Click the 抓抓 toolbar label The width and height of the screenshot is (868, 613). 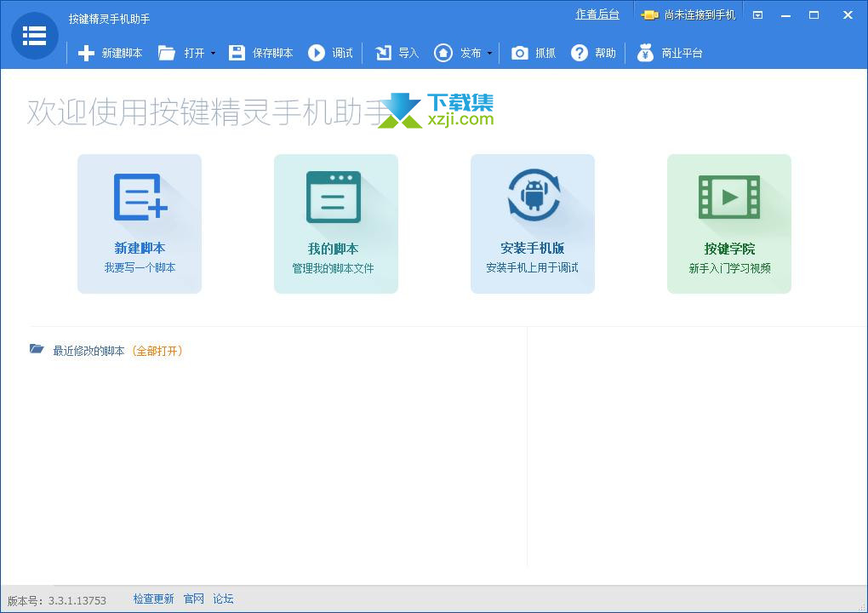coord(545,53)
